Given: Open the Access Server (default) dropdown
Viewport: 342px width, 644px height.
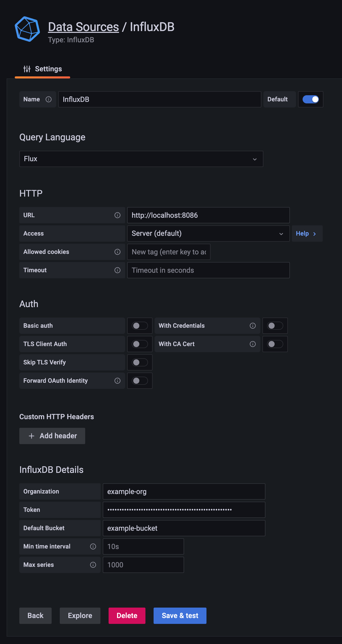Looking at the screenshot, I should point(209,234).
